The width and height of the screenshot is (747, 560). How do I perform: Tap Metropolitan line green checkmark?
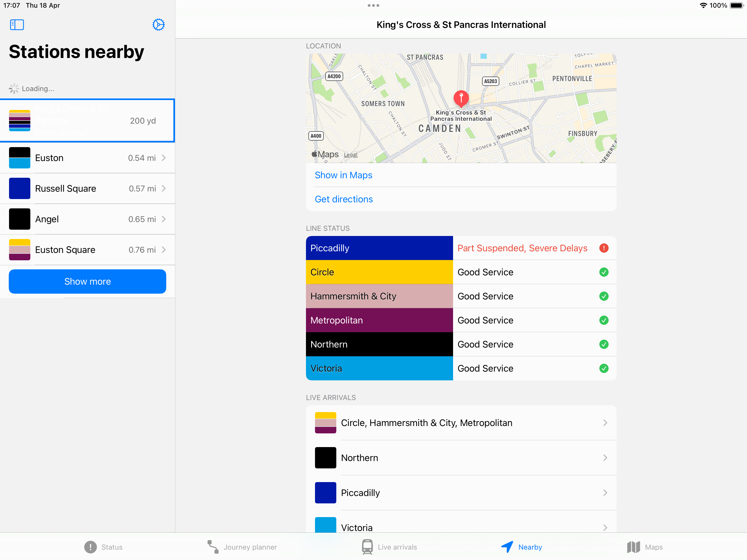coord(604,320)
